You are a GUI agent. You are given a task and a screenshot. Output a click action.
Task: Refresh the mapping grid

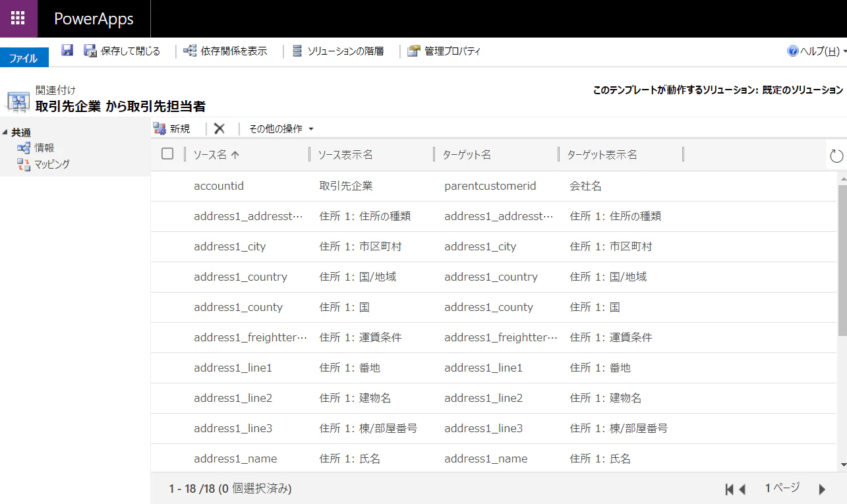click(836, 155)
